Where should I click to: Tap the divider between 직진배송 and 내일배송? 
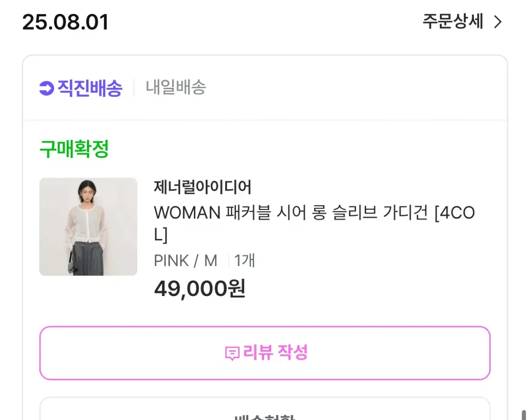(x=133, y=87)
